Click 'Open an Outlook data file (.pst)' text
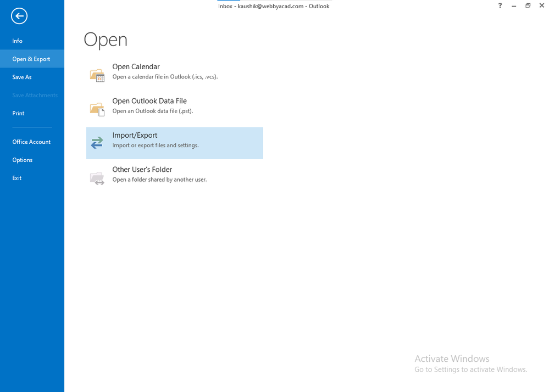This screenshot has height=392, width=549. [x=153, y=111]
